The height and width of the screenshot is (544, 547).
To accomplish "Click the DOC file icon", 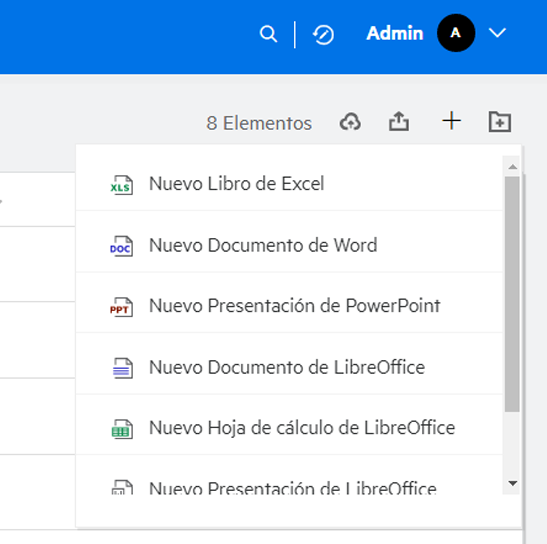I will coord(121,246).
